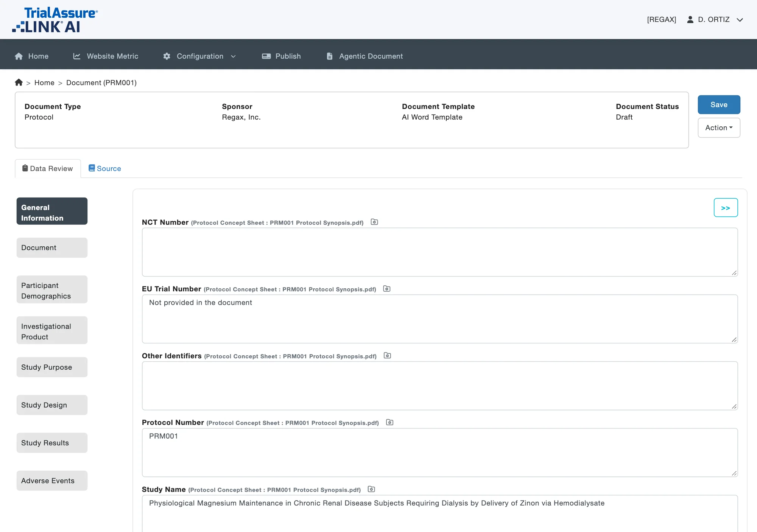This screenshot has width=757, height=532.
Task: Open the Investigational Product section
Action: 52,330
